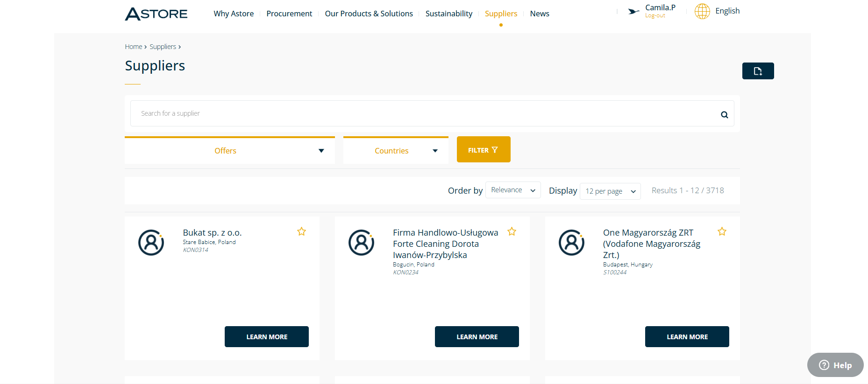Star the Firma Handlowo-Usługowa Forte Cleaning supplier
The height and width of the screenshot is (384, 868).
tap(512, 231)
